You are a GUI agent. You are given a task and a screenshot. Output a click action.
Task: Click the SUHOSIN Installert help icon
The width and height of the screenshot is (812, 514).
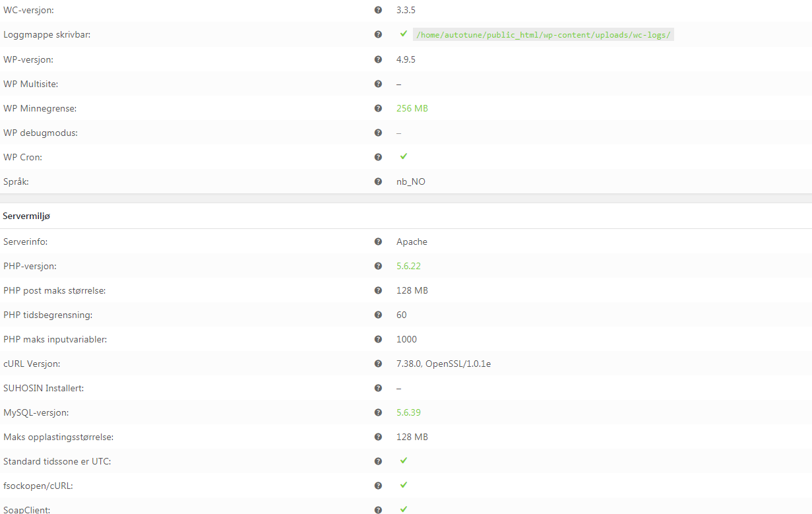378,388
